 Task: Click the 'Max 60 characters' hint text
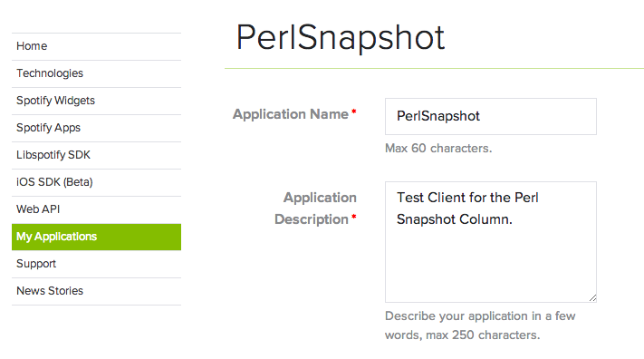click(438, 148)
